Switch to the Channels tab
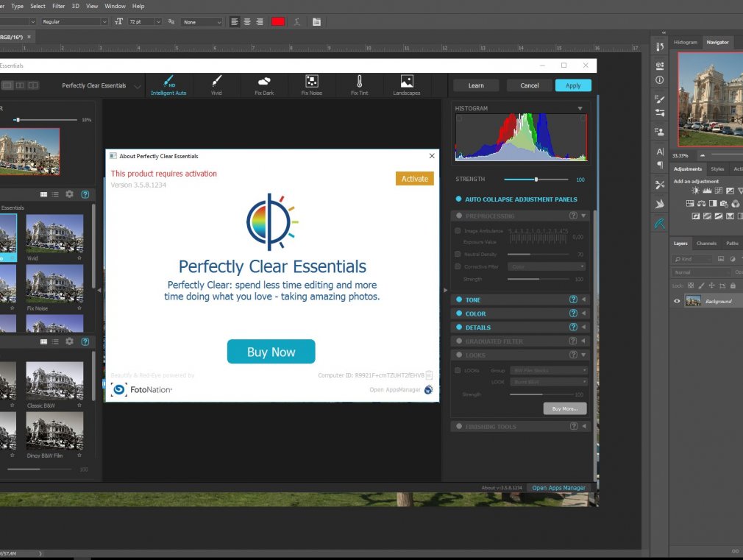Screen dimensions: 743x560 pos(706,244)
